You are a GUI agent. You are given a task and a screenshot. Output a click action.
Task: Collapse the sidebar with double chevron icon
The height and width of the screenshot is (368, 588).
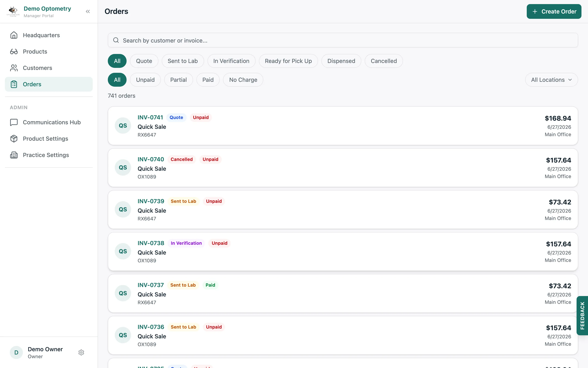click(88, 11)
